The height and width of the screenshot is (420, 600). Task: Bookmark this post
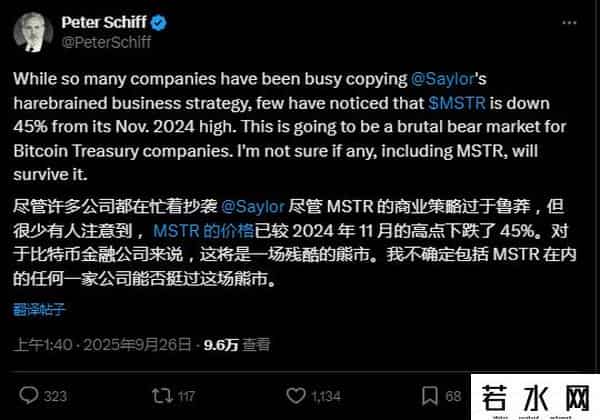point(428,395)
